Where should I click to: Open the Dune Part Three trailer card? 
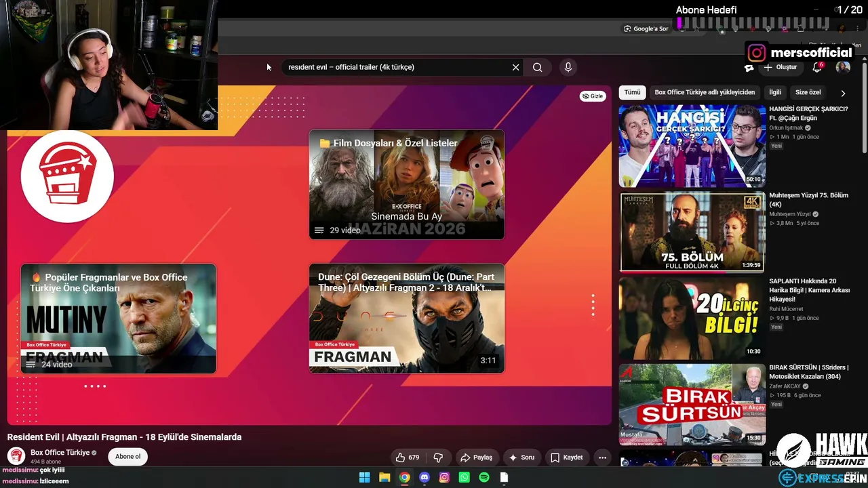click(407, 318)
